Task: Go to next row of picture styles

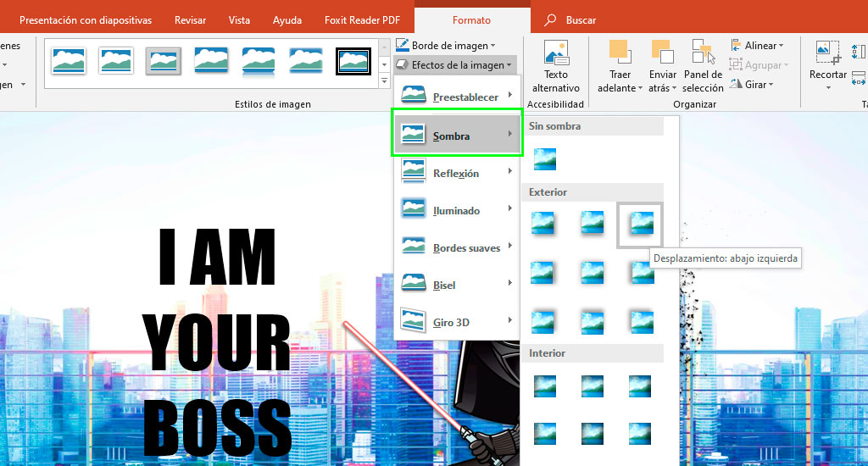Action: (x=384, y=64)
